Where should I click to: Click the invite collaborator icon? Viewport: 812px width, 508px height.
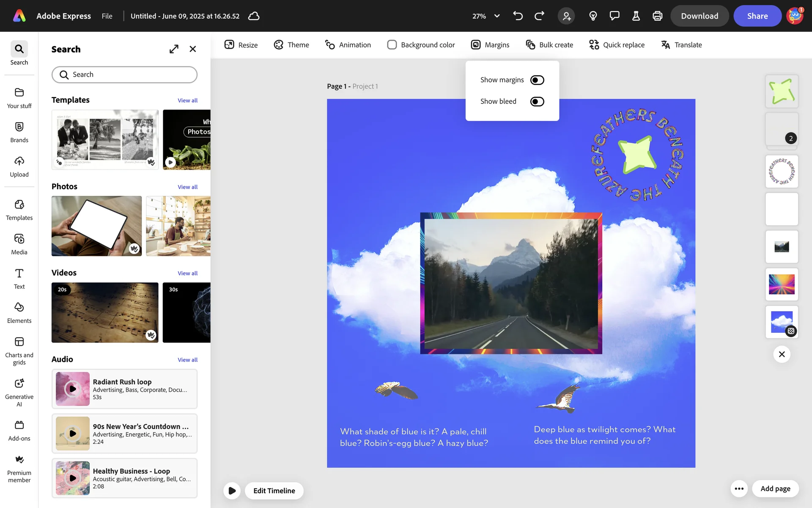coord(566,16)
